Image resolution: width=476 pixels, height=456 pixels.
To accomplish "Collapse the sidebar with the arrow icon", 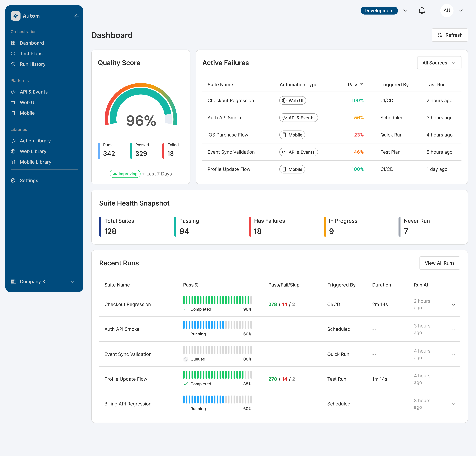I will coord(76,16).
